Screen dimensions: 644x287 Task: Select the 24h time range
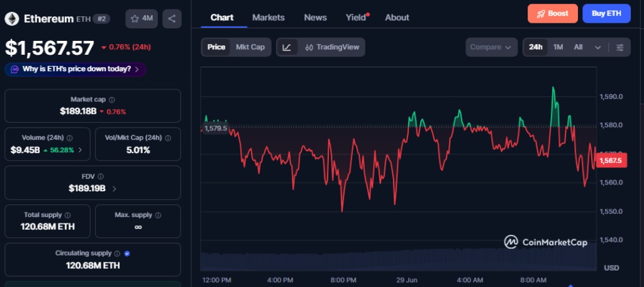click(x=536, y=47)
